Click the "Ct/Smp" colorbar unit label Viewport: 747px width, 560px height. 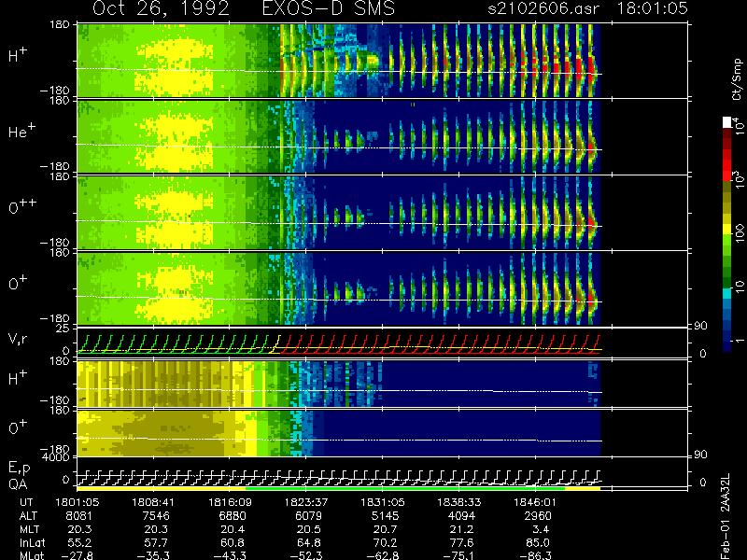pos(737,79)
